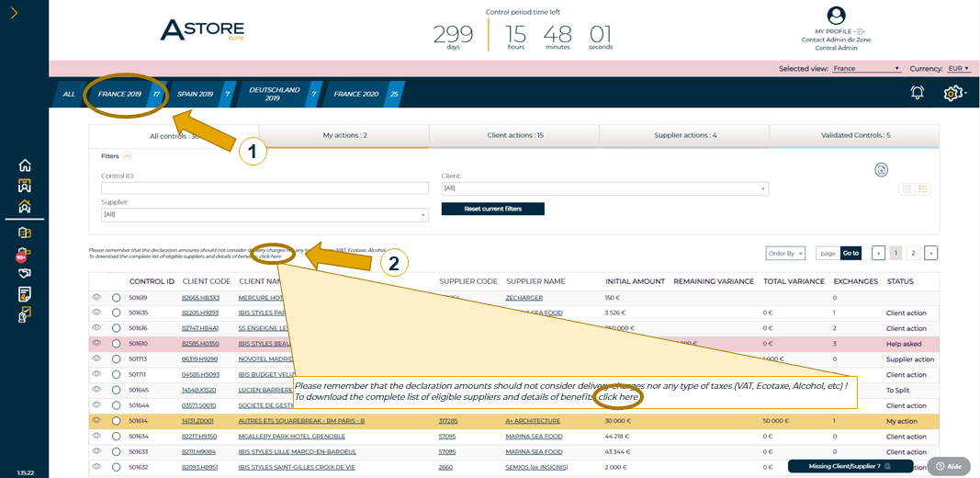This screenshot has width=980, height=478.
Task: Open the Order By dropdown
Action: tap(785, 254)
